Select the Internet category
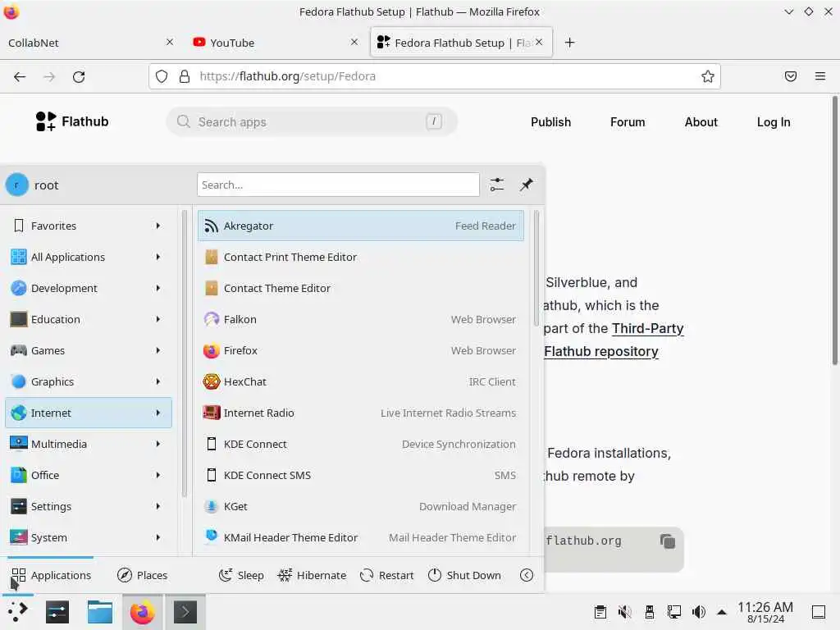The height and width of the screenshot is (630, 840). point(89,413)
